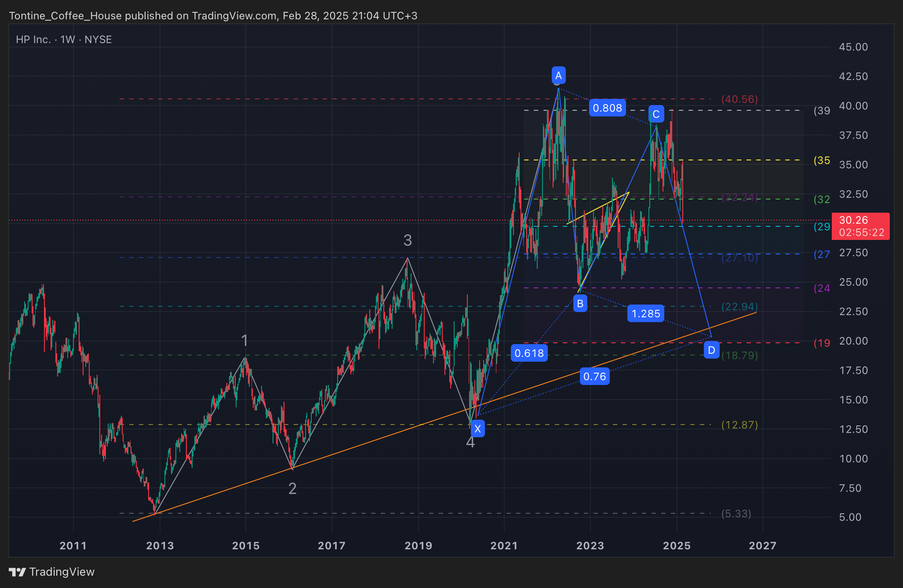Viewport: 903px width, 588px height.
Task: Select the wave number 2 label
Action: [x=292, y=488]
